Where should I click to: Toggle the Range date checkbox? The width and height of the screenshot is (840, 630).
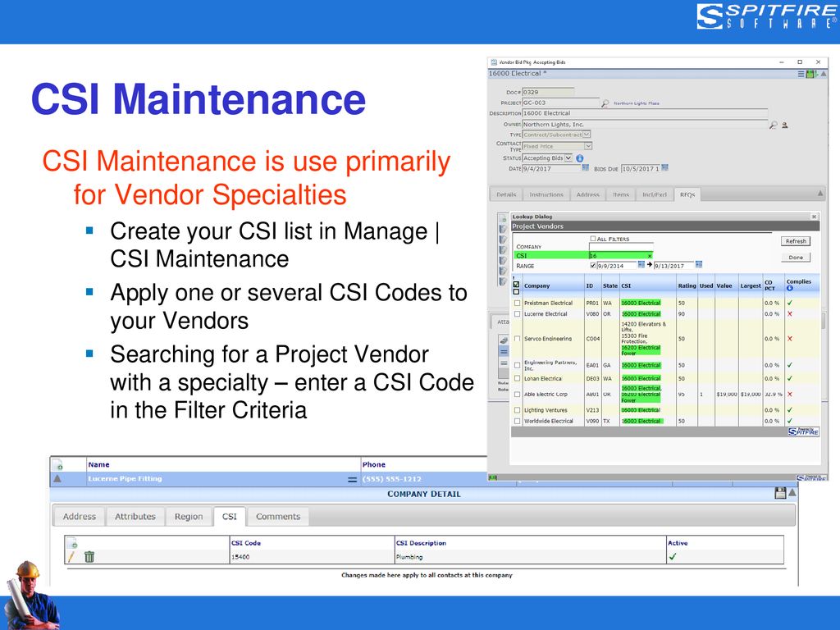pyautogui.click(x=593, y=265)
